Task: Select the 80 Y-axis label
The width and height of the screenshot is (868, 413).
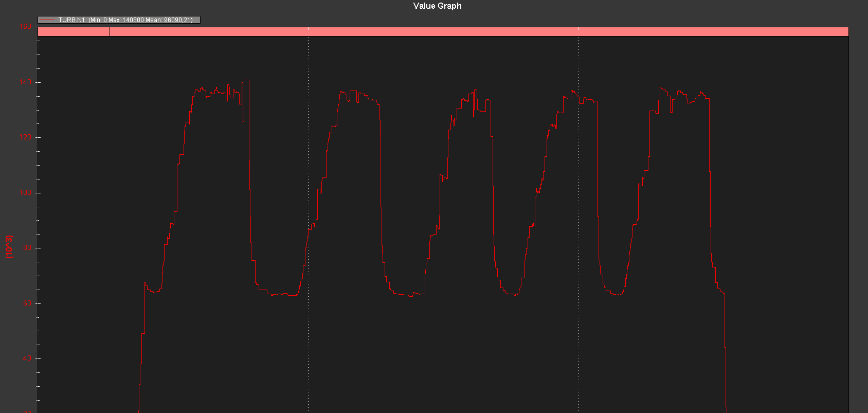Action: [x=27, y=248]
